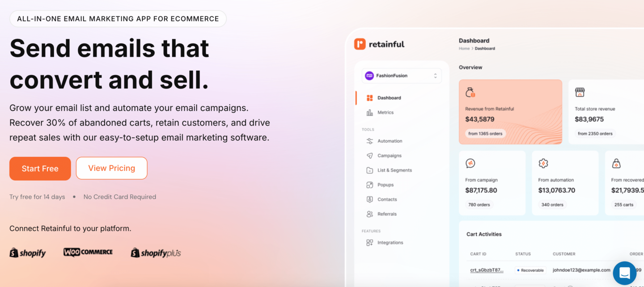
Task: Click the Retainful logo icon
Action: click(x=360, y=44)
